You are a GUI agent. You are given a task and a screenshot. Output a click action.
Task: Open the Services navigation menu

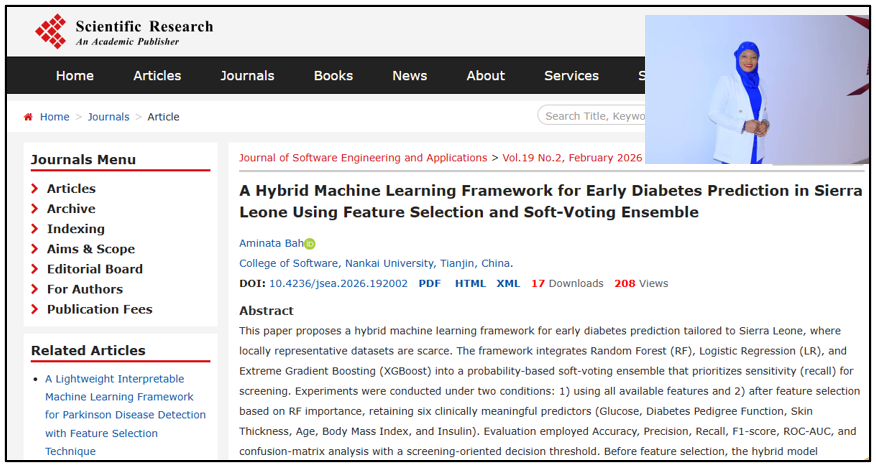(571, 76)
